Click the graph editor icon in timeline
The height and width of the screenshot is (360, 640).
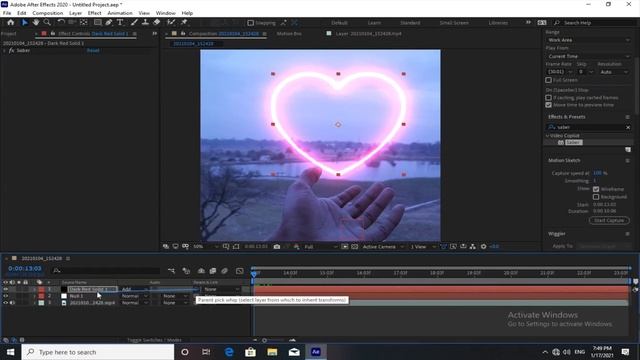[x=240, y=271]
